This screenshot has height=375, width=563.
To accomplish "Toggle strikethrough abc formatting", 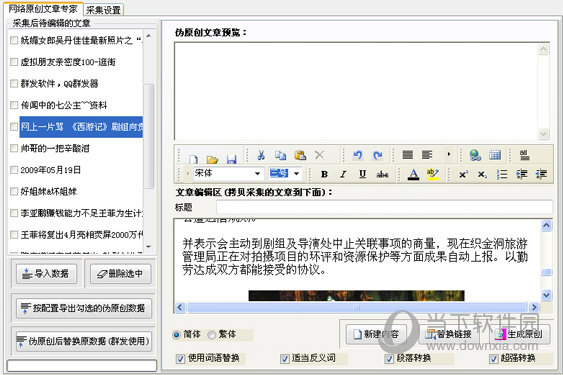I will [382, 174].
